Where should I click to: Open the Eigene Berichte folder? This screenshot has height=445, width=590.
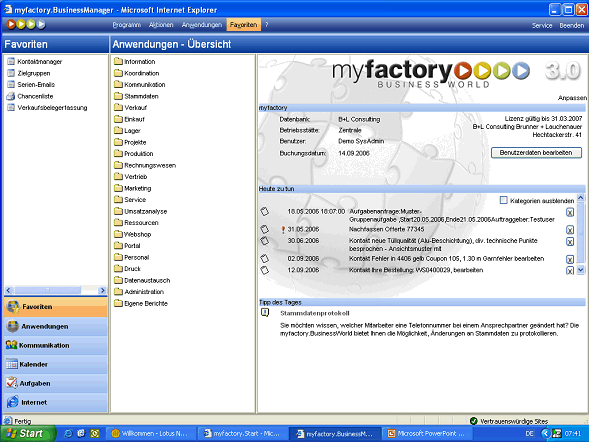[141, 303]
